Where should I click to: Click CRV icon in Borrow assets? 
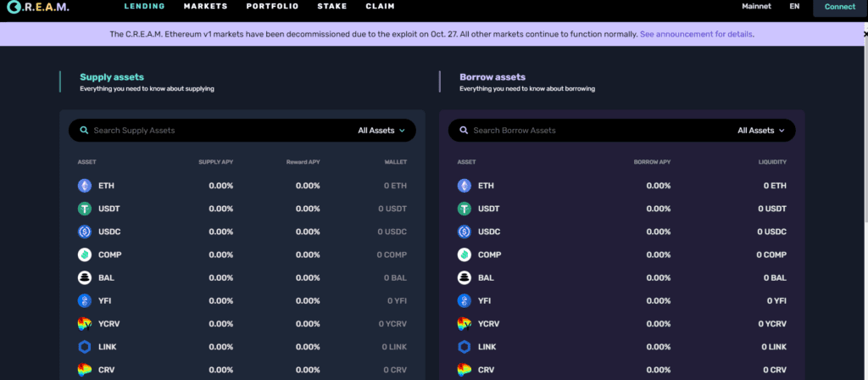[464, 370]
